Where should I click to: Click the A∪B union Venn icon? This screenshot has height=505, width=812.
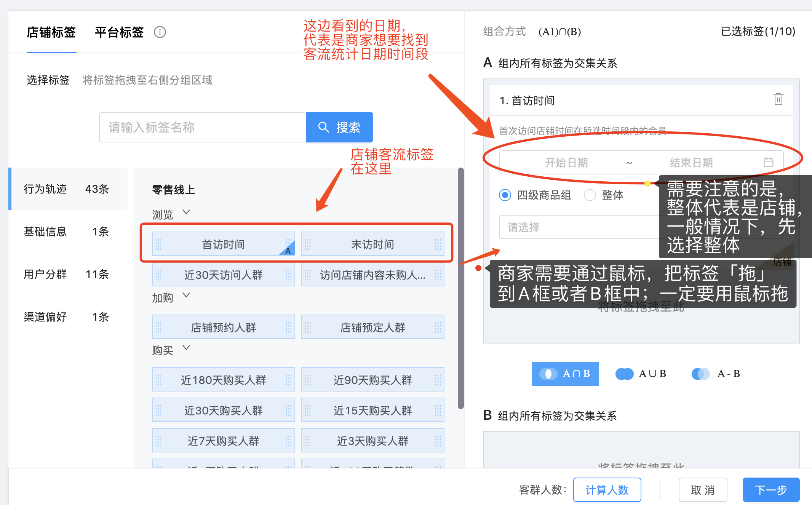pos(625,374)
